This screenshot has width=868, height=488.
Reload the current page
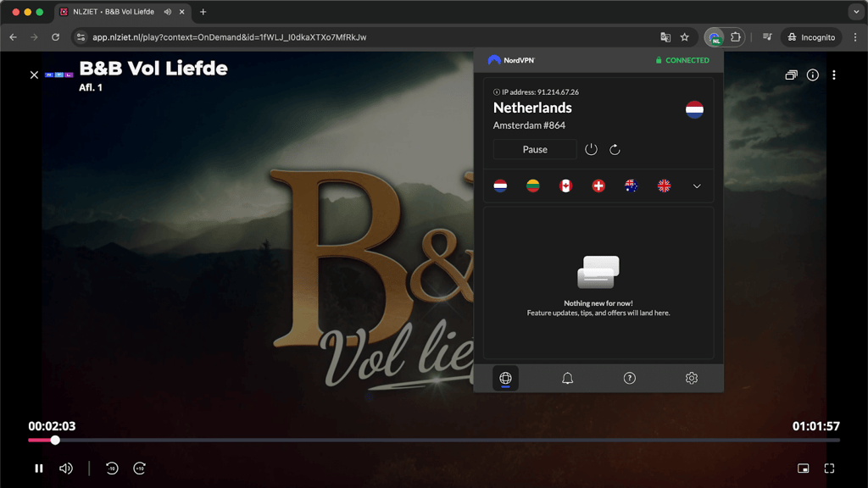(55, 37)
